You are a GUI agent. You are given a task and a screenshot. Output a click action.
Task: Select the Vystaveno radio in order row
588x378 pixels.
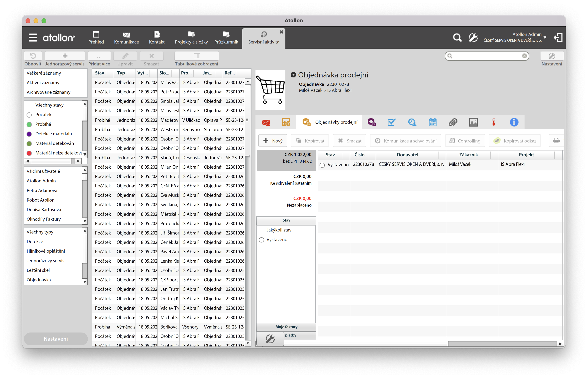322,165
